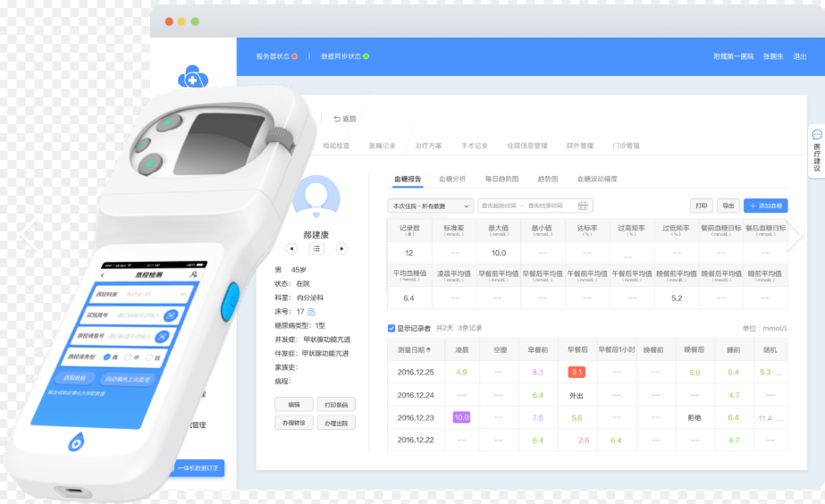
Task: Switch to the 每日趋势图 tab
Action: point(501,179)
